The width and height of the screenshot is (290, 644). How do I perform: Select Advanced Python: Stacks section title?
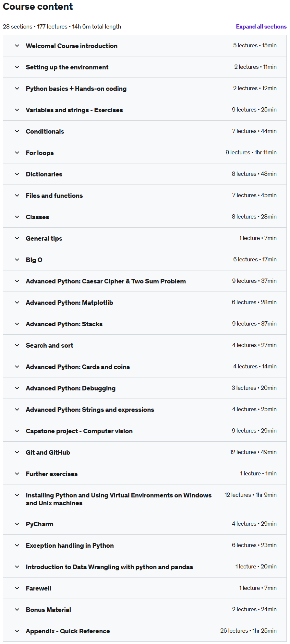tap(64, 324)
